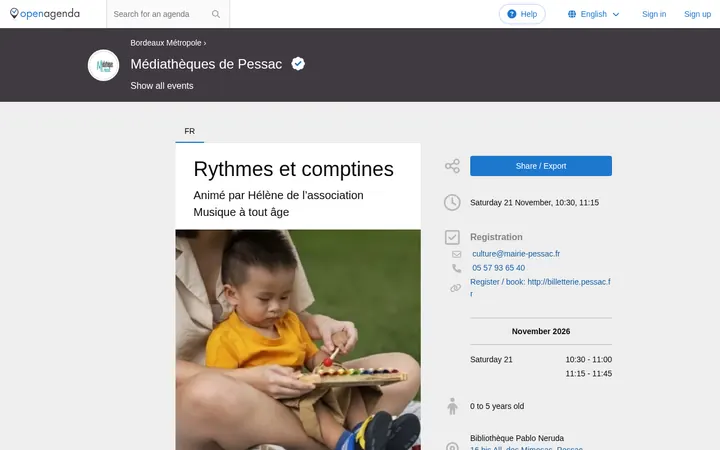Image resolution: width=720 pixels, height=450 pixels.
Task: Open the child with xylophone event image
Action: coord(298,340)
